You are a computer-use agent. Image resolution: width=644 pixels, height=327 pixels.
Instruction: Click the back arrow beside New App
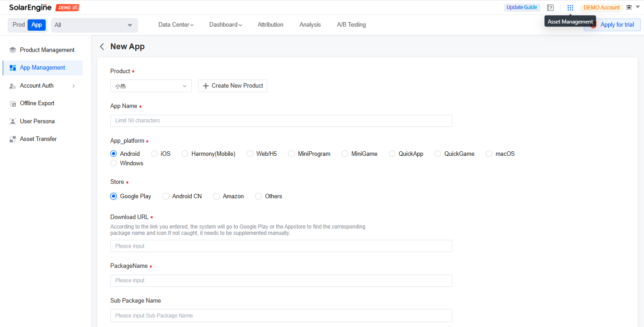(x=102, y=47)
